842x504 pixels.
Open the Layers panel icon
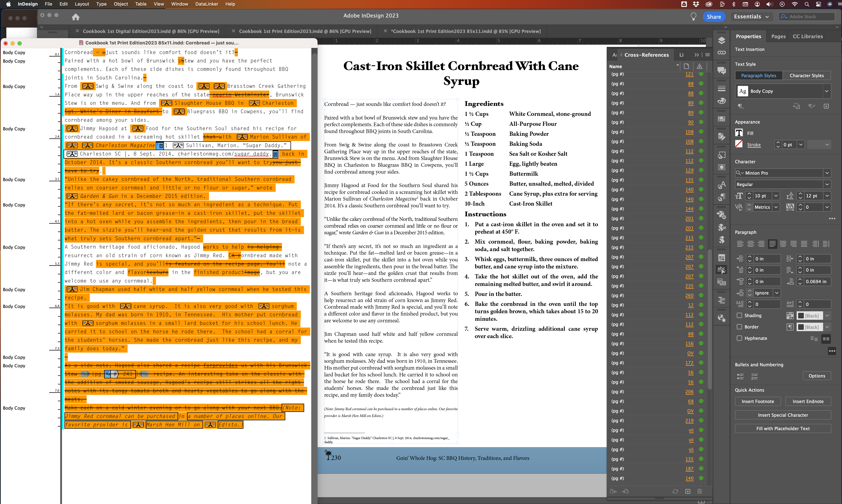click(721, 40)
